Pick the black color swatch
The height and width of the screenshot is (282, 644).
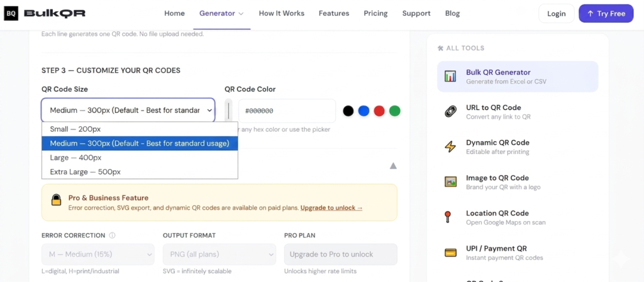tap(348, 111)
